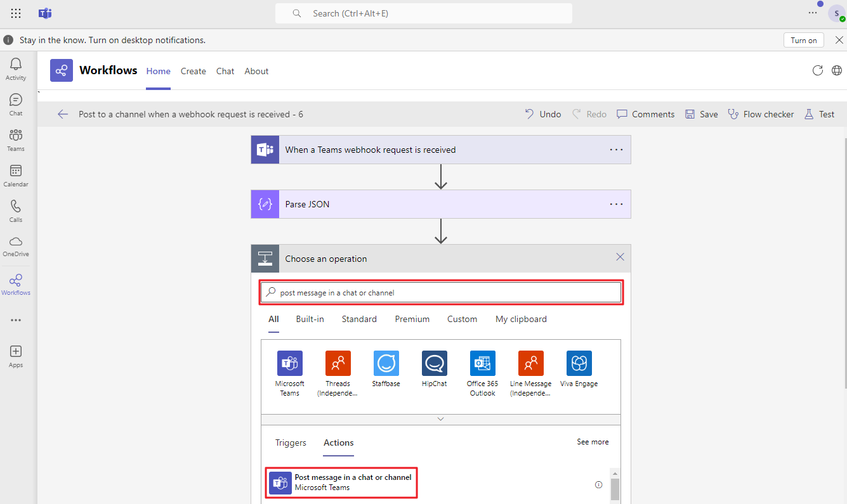The width and height of the screenshot is (847, 504).
Task: Show more apps ellipsis in sidebar
Action: [16, 320]
